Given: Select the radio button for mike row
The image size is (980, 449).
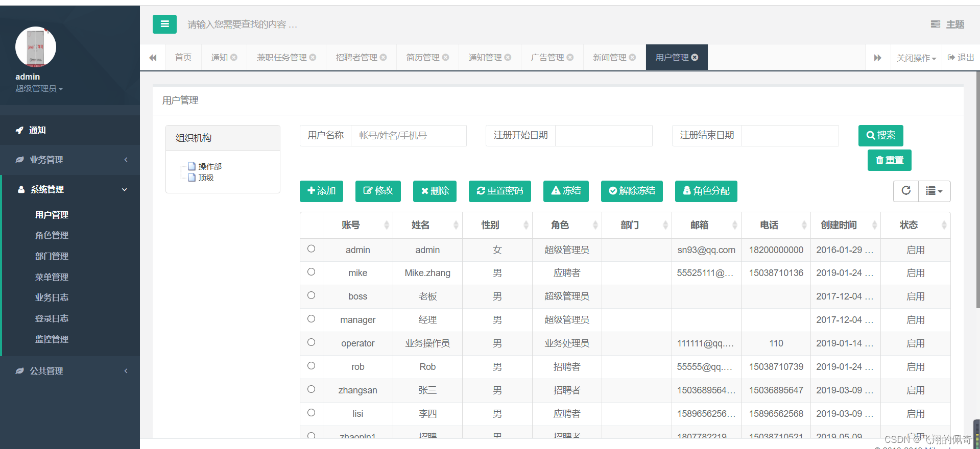Looking at the screenshot, I should click(311, 272).
